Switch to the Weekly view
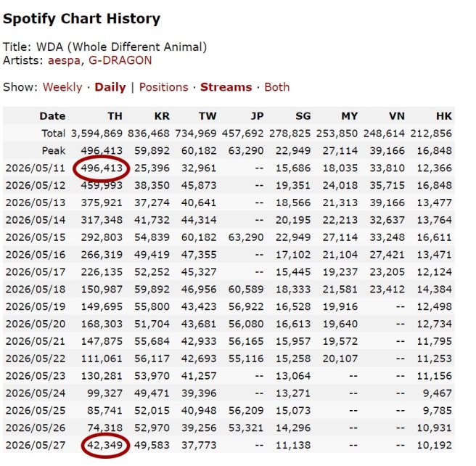Image resolution: width=476 pixels, height=466 pixels. click(x=62, y=87)
